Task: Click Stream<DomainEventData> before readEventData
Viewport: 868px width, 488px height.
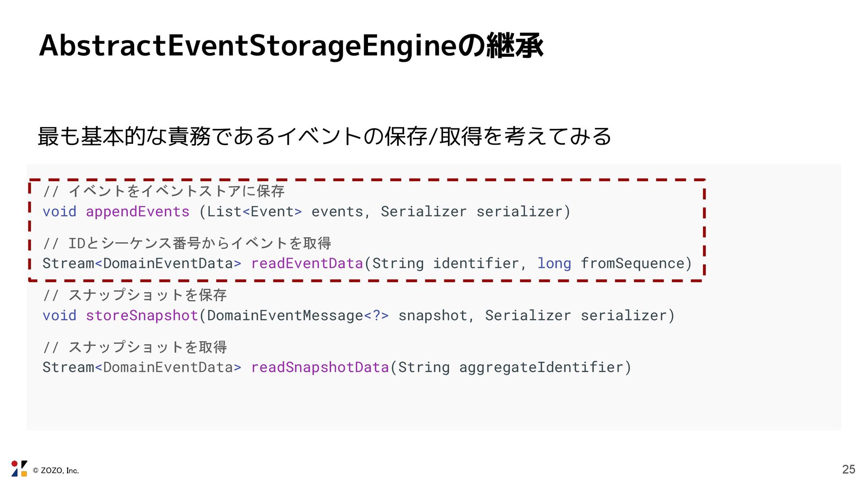Action: tap(142, 263)
